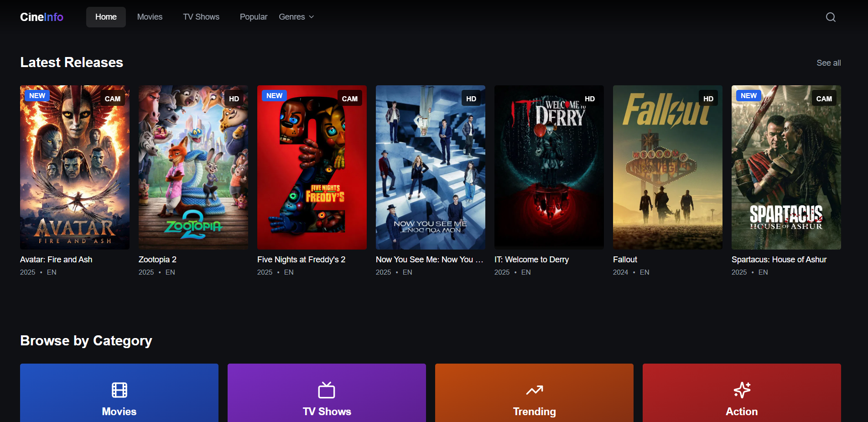Open Avatar: Fire and Ash details

(56, 259)
